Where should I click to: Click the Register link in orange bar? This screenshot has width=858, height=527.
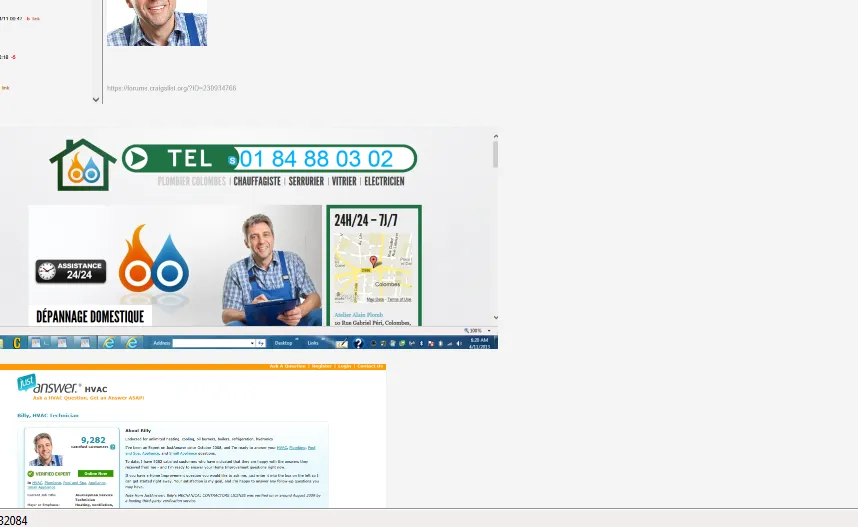322,366
